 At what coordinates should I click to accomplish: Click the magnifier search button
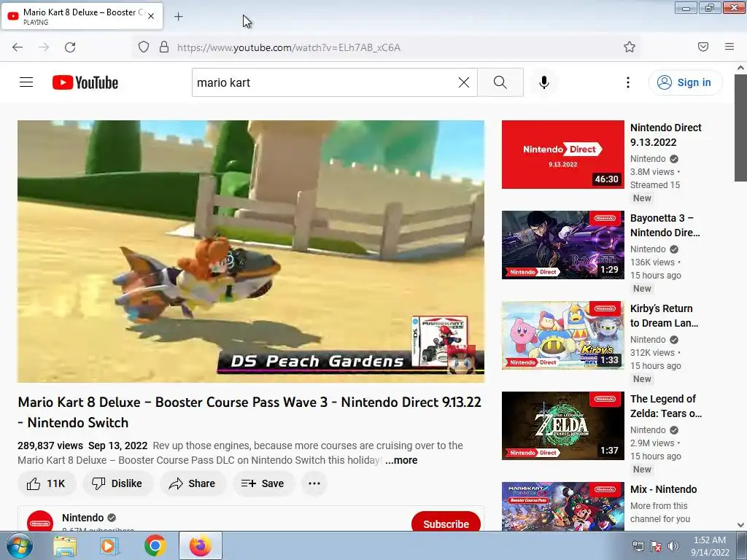click(500, 82)
